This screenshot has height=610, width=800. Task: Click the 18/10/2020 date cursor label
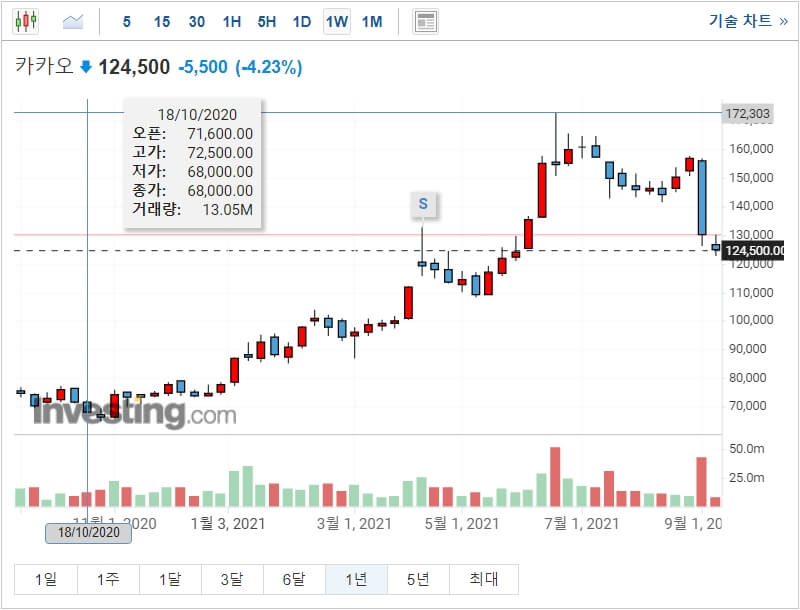point(88,532)
